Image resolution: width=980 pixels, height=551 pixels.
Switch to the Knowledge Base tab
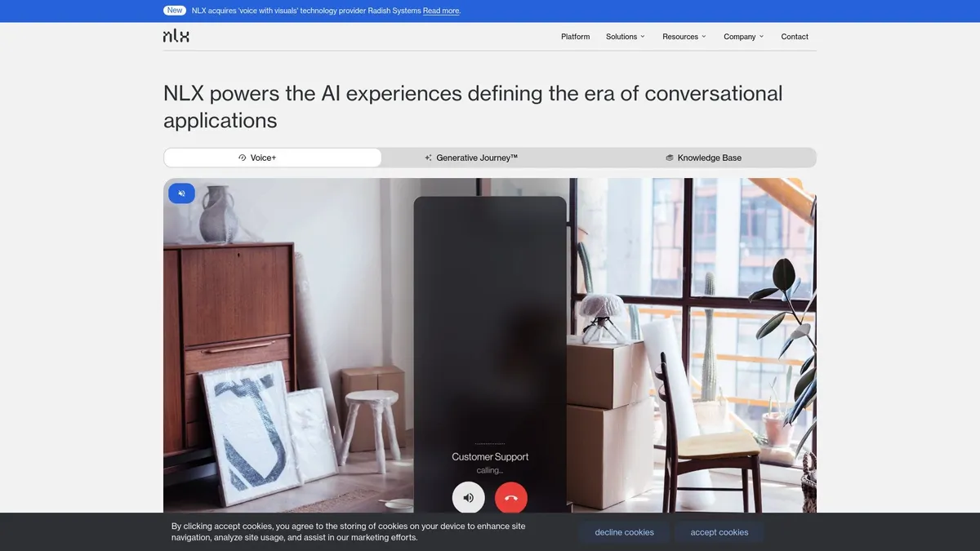(x=708, y=158)
